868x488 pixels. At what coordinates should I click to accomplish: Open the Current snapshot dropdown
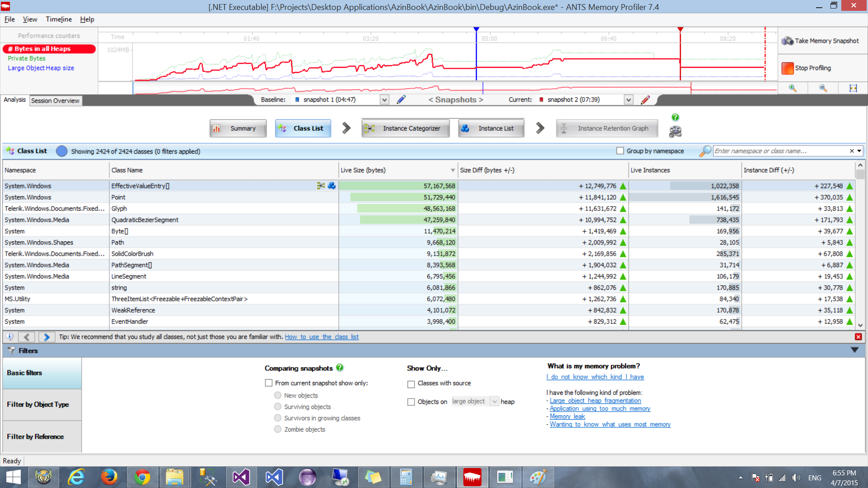tap(628, 99)
